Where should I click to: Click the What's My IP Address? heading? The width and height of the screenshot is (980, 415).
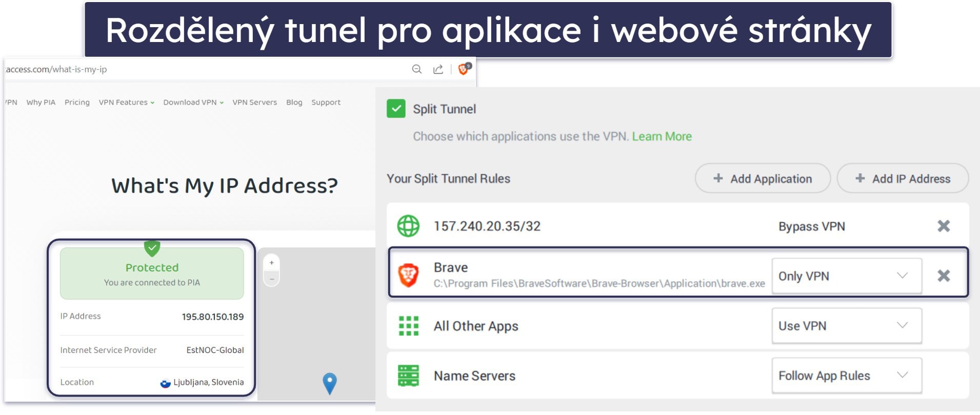[x=225, y=185]
